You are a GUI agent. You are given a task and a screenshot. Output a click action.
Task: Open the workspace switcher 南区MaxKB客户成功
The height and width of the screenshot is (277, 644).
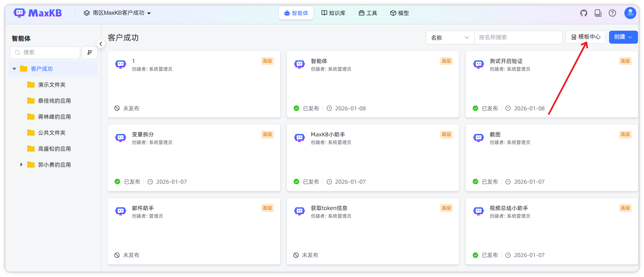[117, 13]
